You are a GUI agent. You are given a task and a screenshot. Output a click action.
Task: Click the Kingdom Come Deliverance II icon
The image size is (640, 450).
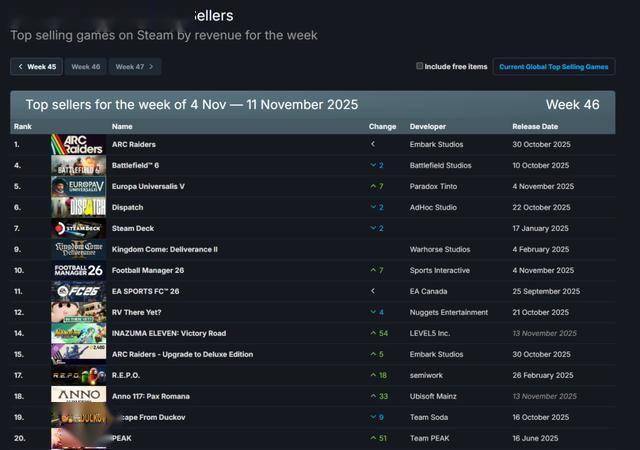click(x=78, y=249)
